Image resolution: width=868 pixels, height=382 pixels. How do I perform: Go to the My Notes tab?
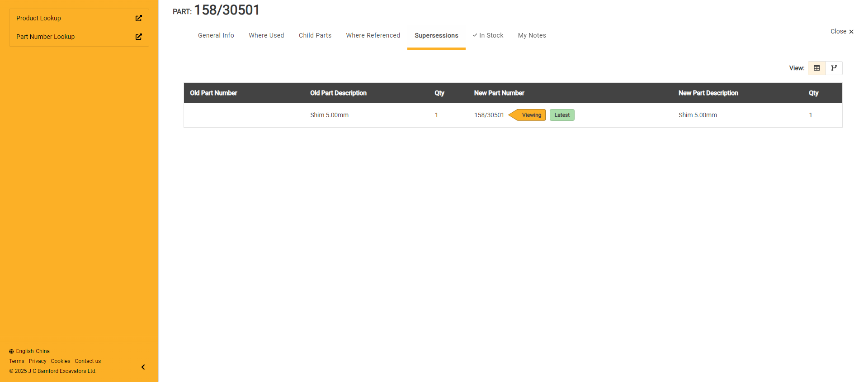pos(532,35)
